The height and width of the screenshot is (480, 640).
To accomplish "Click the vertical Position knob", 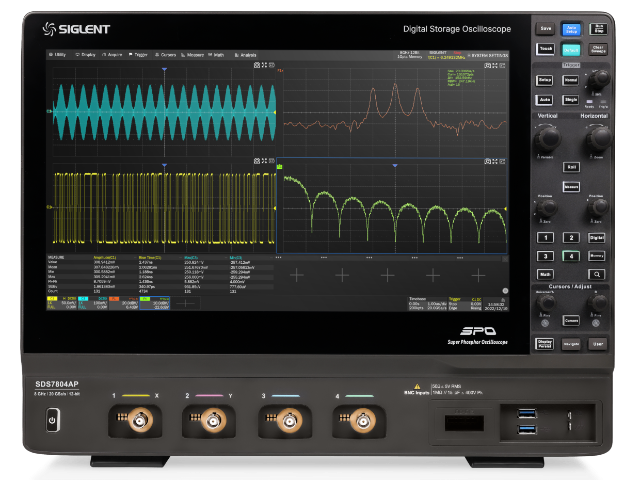I will pos(546,208).
